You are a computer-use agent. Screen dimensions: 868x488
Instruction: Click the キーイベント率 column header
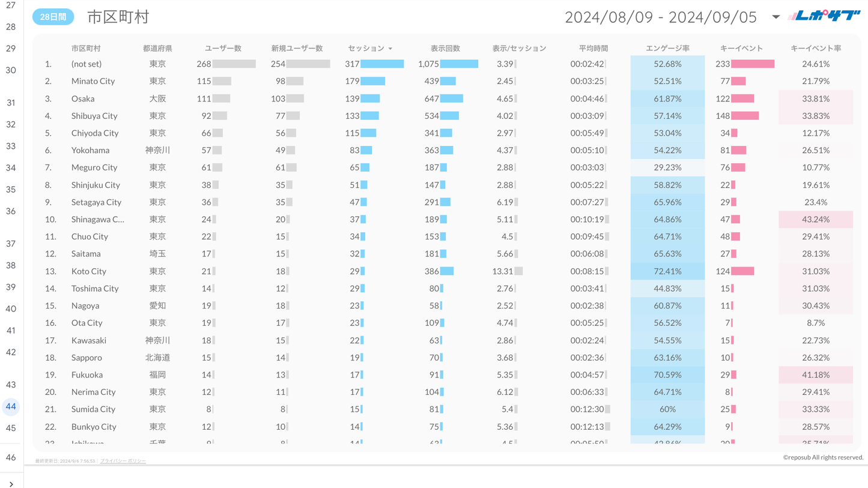click(815, 48)
